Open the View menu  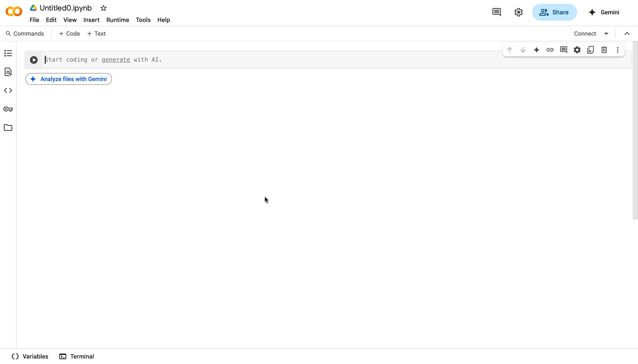tap(70, 20)
